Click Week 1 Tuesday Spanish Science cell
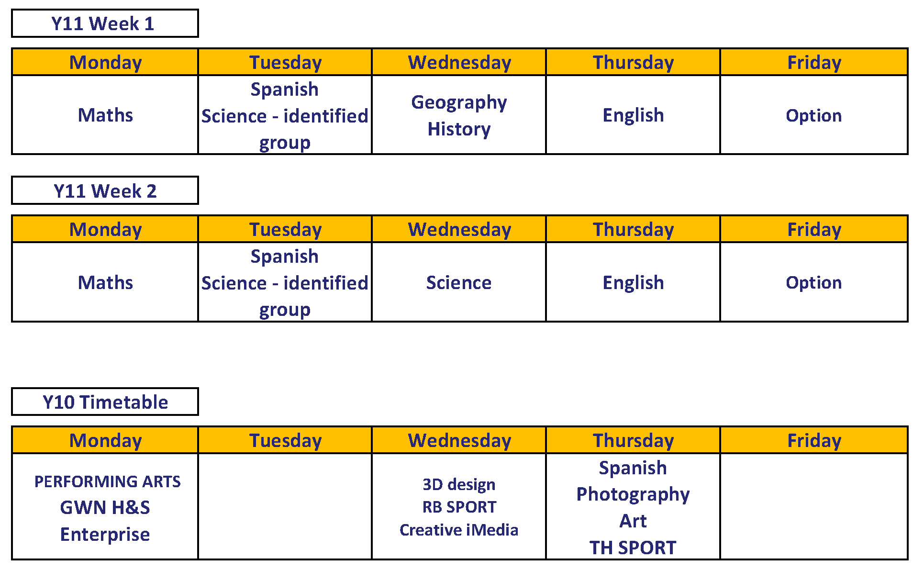 pyautogui.click(x=285, y=115)
